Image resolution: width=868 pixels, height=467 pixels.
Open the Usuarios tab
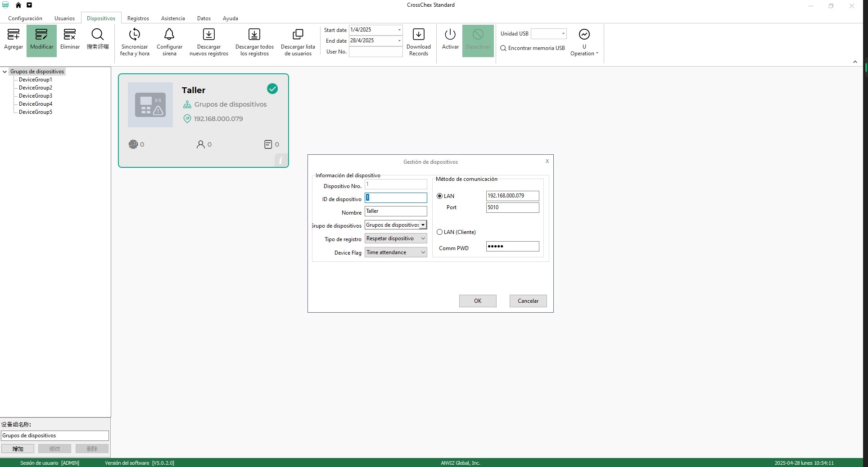pyautogui.click(x=65, y=18)
